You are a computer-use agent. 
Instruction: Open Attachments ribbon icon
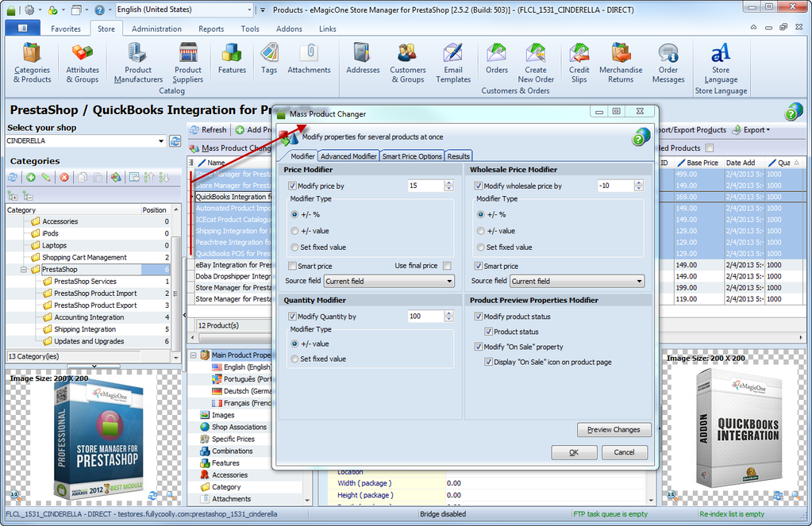tap(309, 59)
